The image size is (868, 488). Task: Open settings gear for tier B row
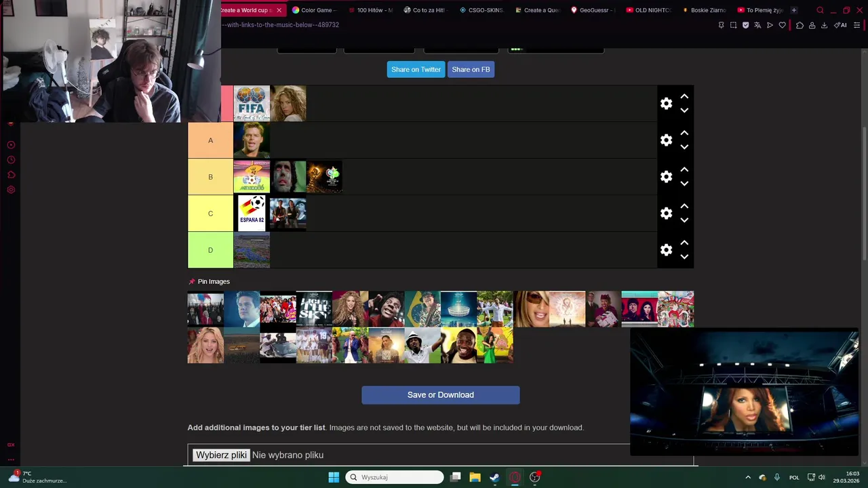[x=666, y=177]
